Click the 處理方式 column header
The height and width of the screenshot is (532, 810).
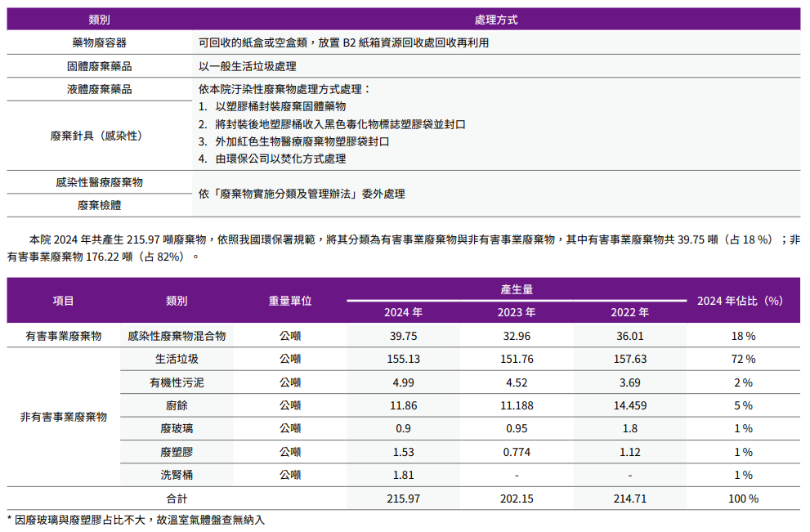[496, 20]
